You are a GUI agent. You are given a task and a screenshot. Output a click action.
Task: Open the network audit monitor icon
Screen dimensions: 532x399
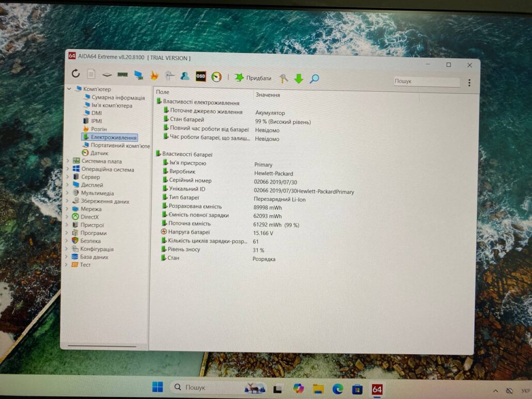pyautogui.click(x=138, y=75)
